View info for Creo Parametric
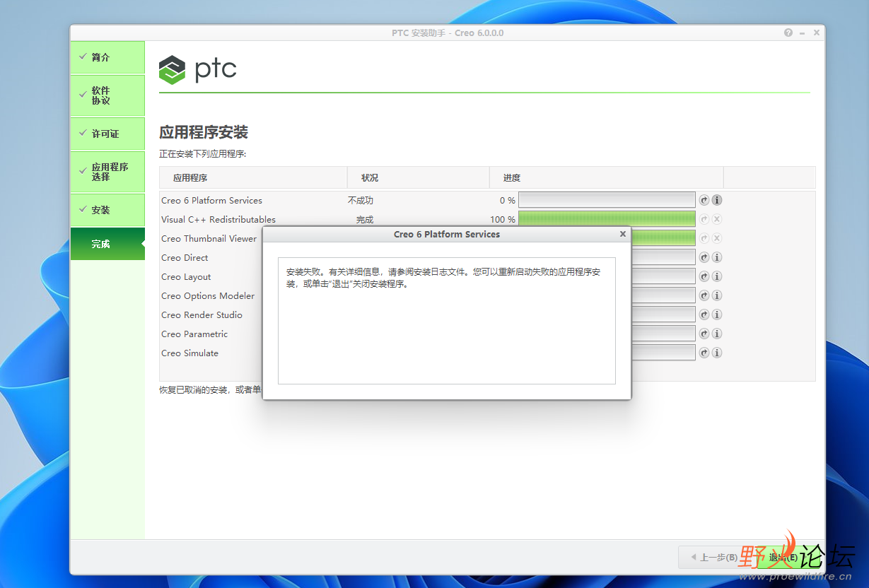This screenshot has width=869, height=588. (717, 334)
